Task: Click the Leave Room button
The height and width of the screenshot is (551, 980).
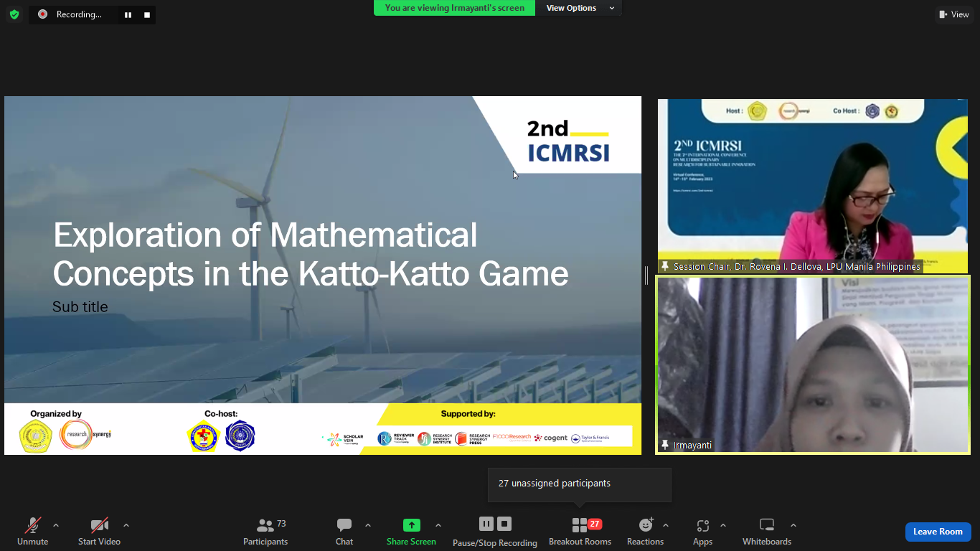Action: [938, 532]
